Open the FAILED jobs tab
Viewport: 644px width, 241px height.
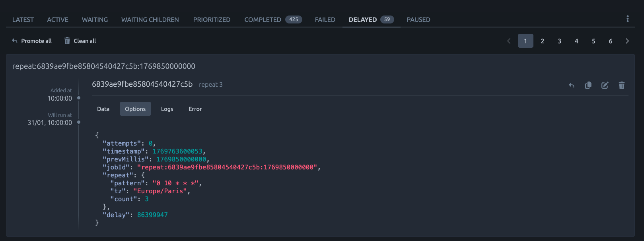tap(325, 19)
